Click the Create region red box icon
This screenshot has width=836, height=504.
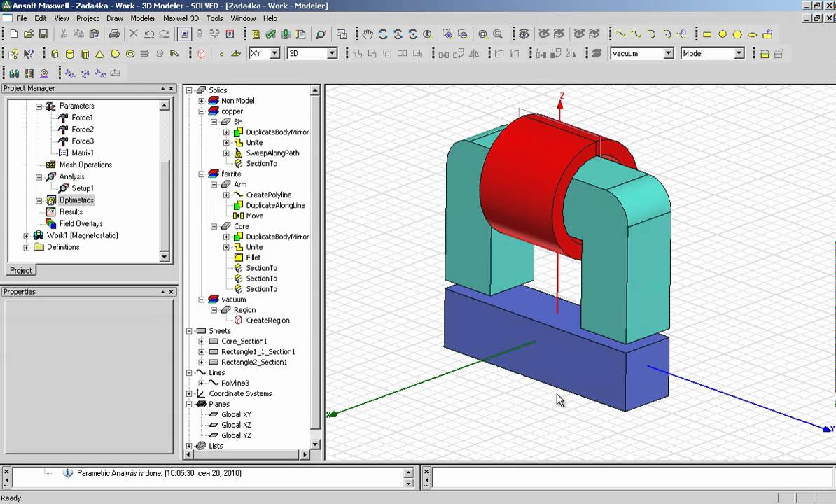click(201, 54)
